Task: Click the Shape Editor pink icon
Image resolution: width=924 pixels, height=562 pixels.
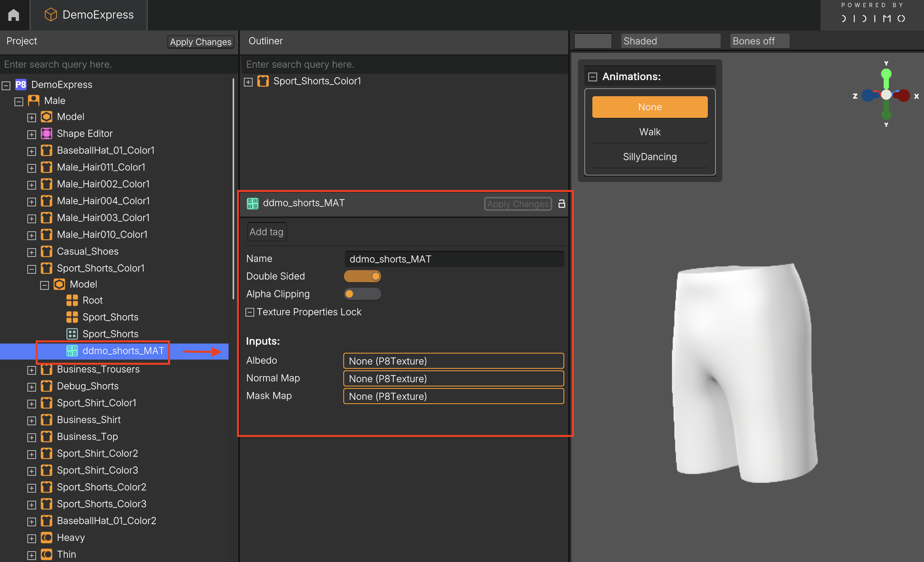Action: click(47, 133)
